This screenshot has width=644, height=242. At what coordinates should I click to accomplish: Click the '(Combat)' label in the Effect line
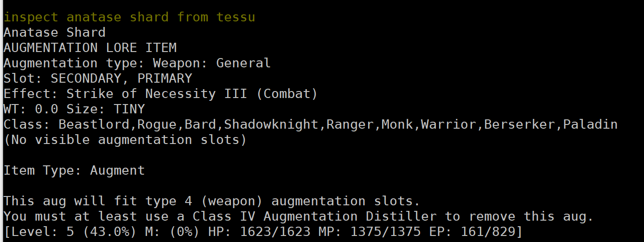click(287, 94)
